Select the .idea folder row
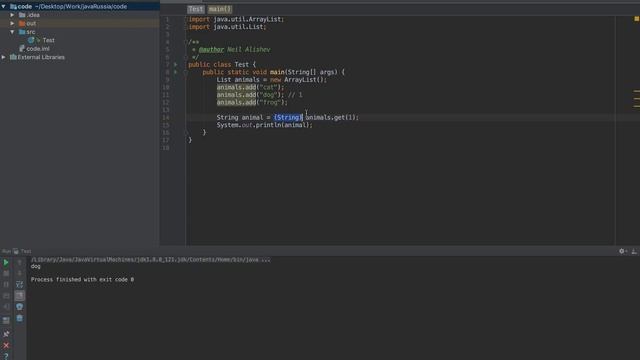Viewport: 640px width, 360px height. click(80, 15)
